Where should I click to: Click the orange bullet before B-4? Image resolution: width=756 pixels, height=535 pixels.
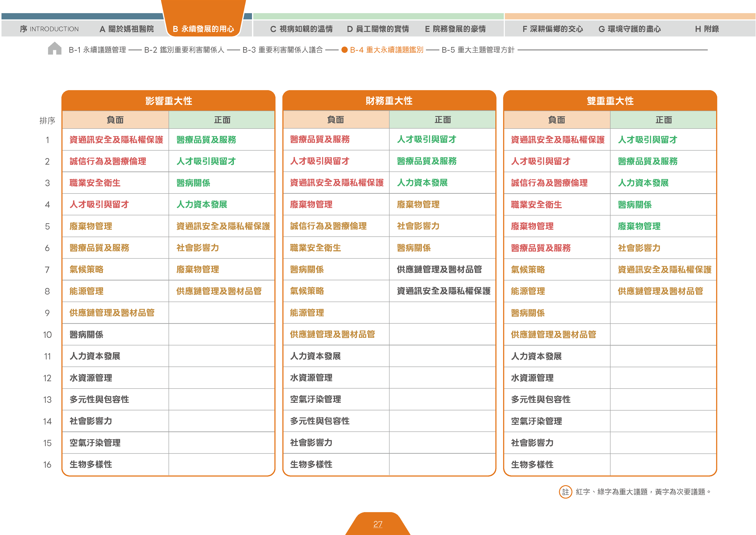[344, 50]
